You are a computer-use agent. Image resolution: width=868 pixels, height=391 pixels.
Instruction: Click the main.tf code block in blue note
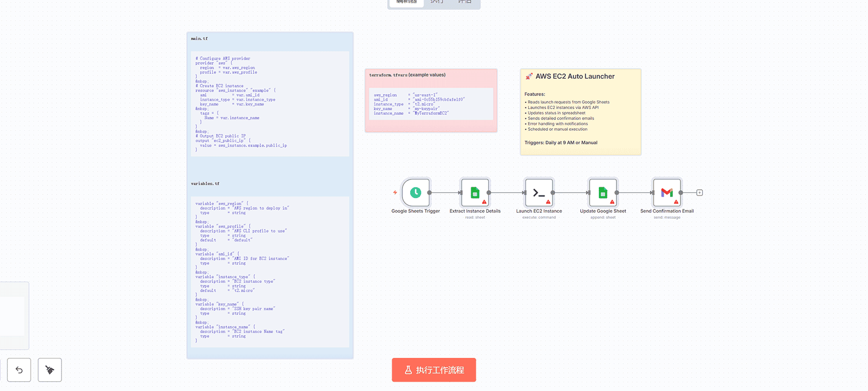(270, 102)
